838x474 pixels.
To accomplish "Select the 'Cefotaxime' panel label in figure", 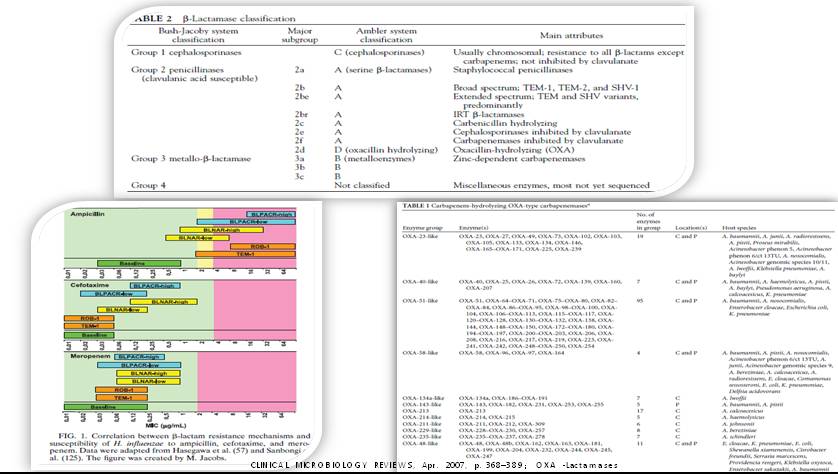I will 88,285.
